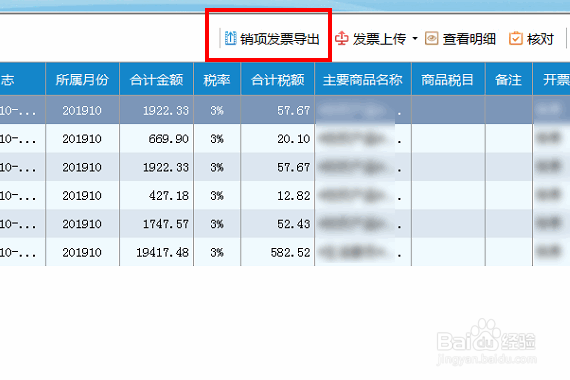
Task: Click the 商品税目 column header
Action: [x=448, y=79]
